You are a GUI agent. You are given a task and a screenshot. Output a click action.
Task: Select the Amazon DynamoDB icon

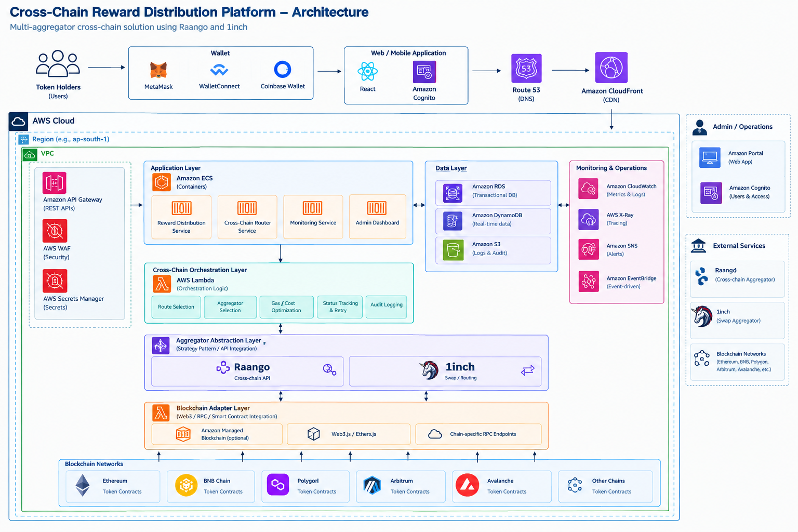(453, 221)
